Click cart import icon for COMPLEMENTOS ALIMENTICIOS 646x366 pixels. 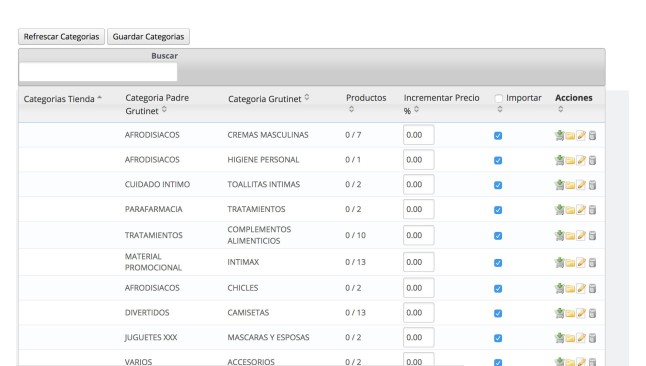point(559,235)
